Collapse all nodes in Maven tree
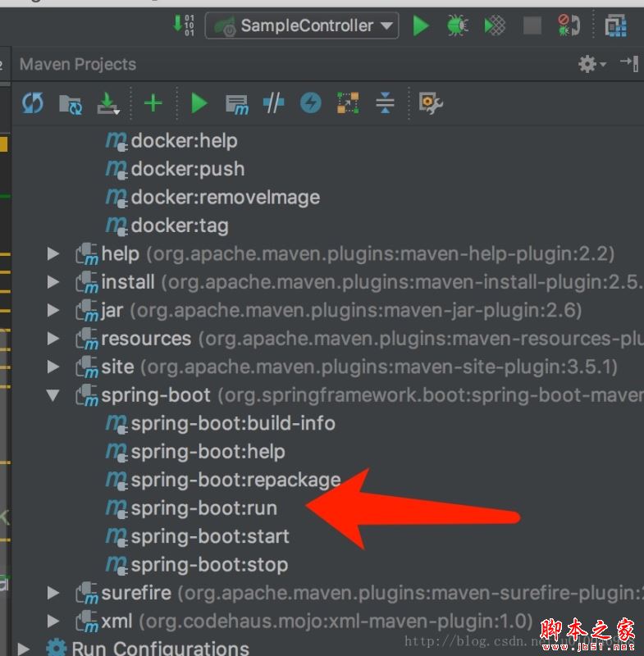The width and height of the screenshot is (644, 656). tap(385, 103)
